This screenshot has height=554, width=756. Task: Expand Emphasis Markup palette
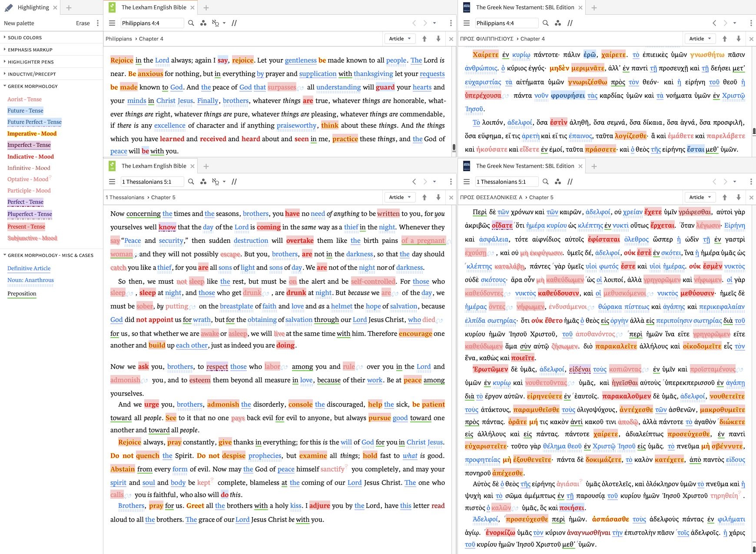(x=30, y=50)
